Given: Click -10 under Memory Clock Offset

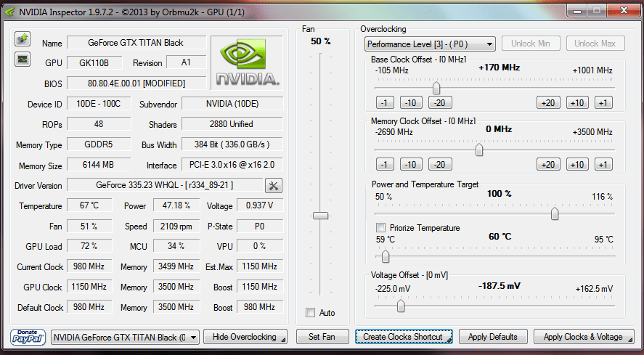Looking at the screenshot, I should tap(411, 165).
